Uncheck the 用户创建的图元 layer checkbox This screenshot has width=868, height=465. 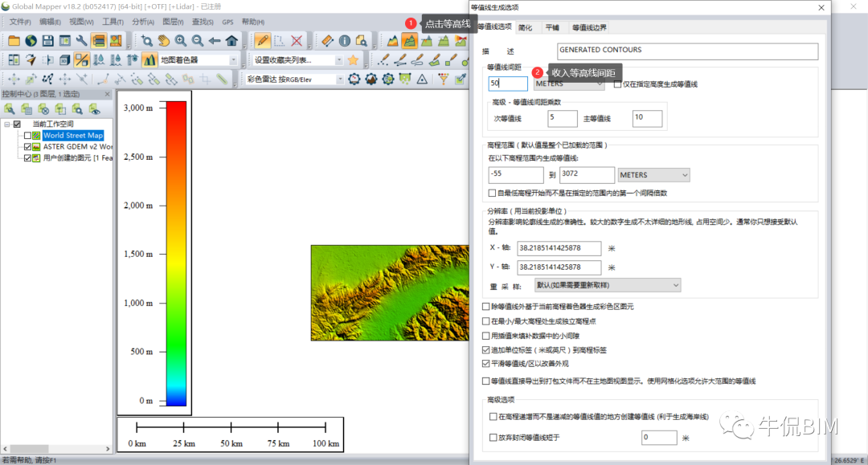pos(27,158)
